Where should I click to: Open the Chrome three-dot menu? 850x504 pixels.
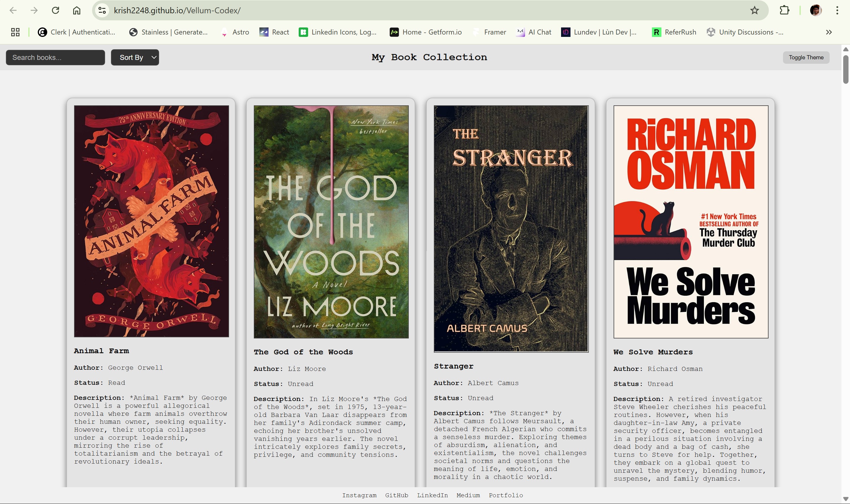tap(837, 11)
